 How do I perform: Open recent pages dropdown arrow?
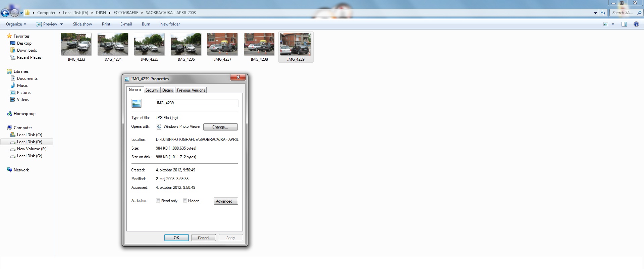[x=21, y=13]
